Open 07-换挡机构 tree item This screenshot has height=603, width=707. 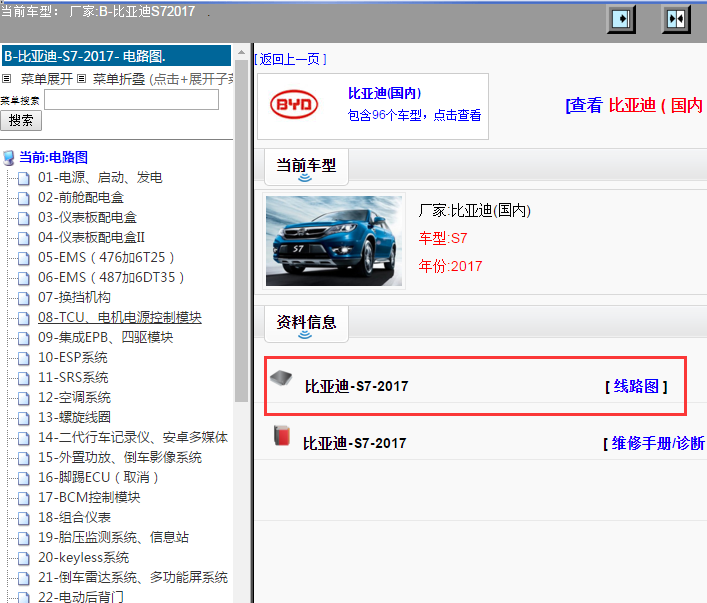[x=74, y=297]
